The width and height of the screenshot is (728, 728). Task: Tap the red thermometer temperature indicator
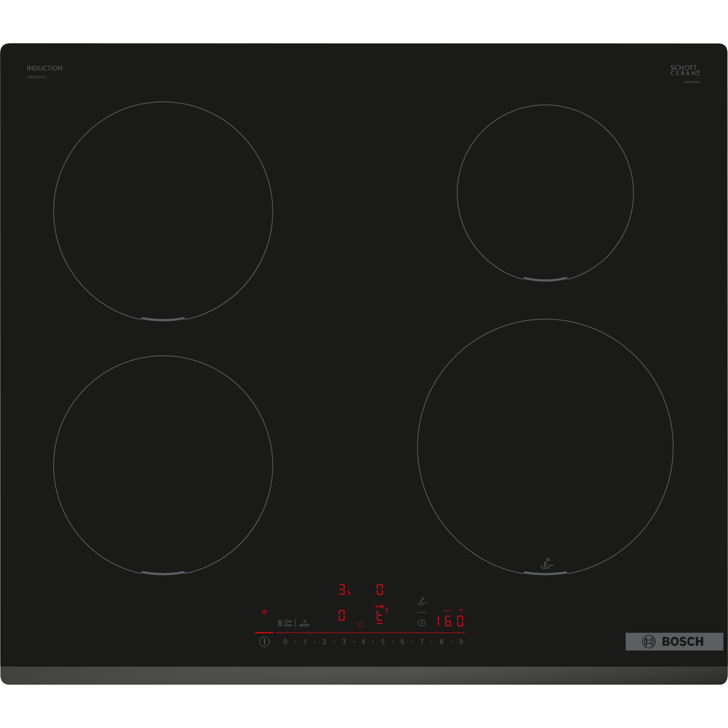point(386,610)
